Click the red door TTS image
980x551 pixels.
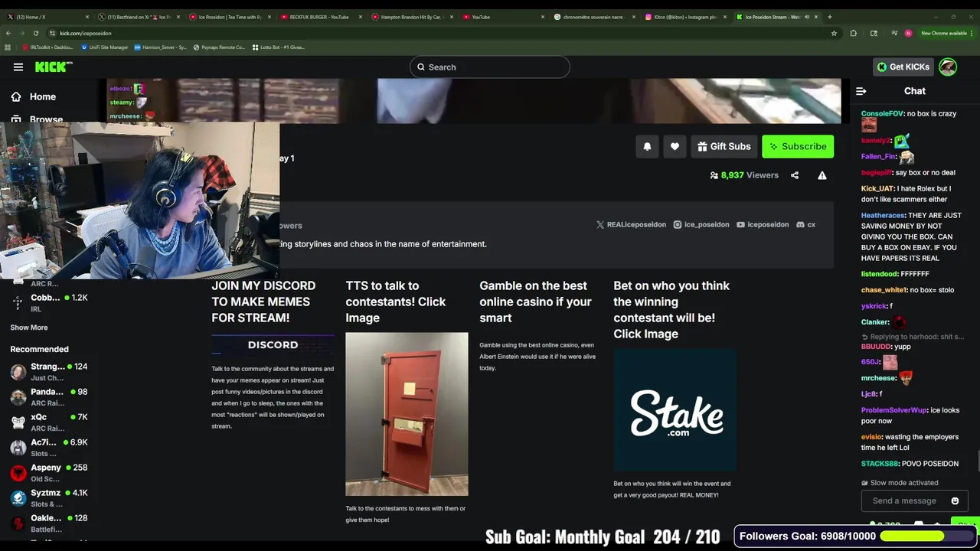click(407, 414)
